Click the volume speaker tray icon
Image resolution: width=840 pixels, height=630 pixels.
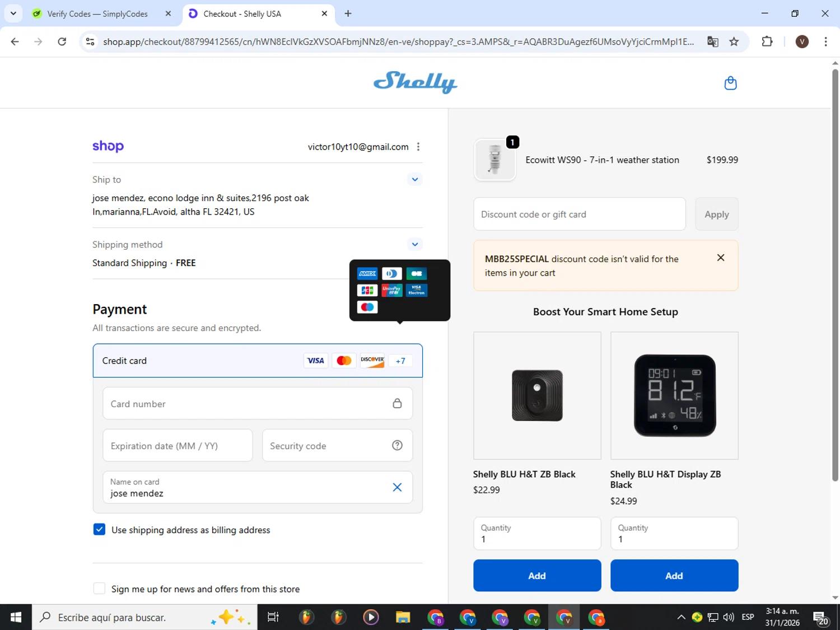(728, 617)
